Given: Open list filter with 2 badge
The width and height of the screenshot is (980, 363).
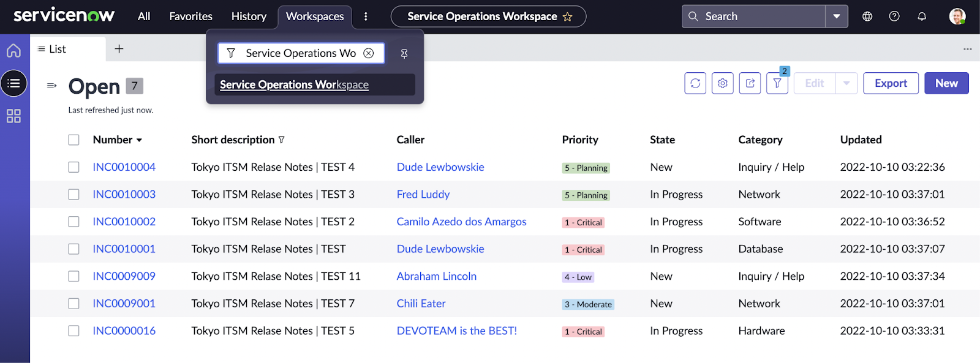Looking at the screenshot, I should 777,83.
